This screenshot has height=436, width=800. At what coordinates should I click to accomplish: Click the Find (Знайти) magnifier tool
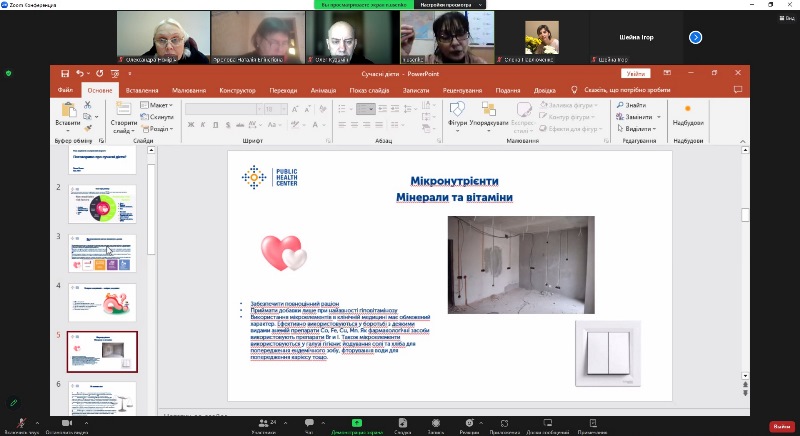pos(635,104)
